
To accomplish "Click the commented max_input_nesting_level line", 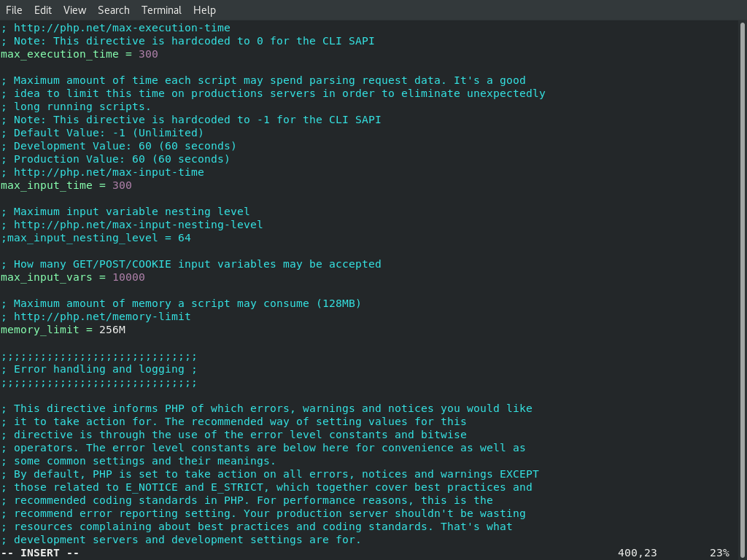I will pyautogui.click(x=96, y=238).
